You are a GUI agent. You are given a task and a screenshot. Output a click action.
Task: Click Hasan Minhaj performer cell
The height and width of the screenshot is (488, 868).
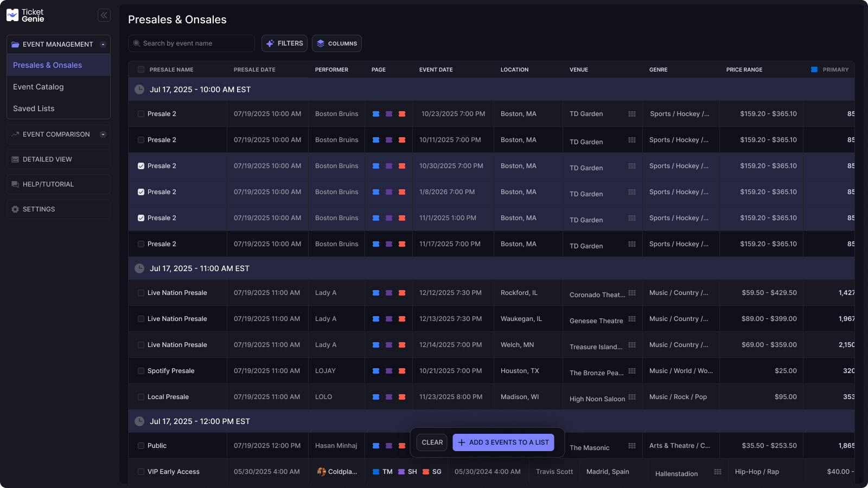(336, 446)
